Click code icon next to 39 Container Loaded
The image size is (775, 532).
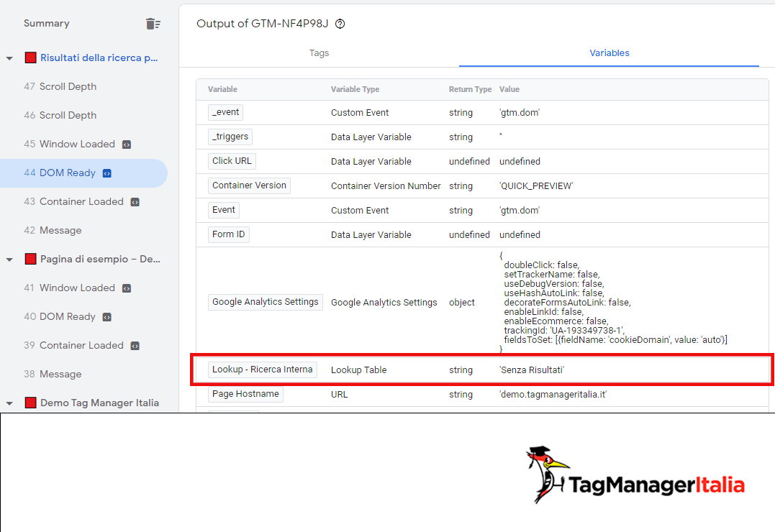(x=135, y=346)
